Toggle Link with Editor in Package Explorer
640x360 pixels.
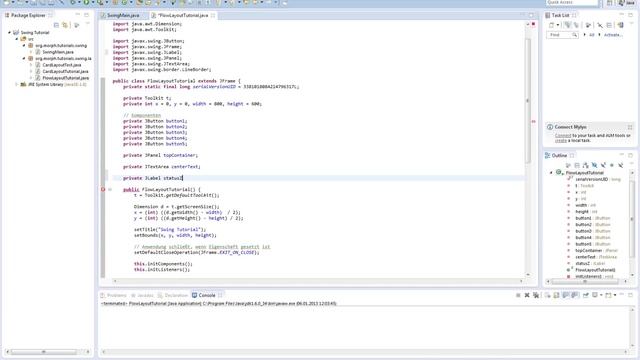[x=65, y=25]
